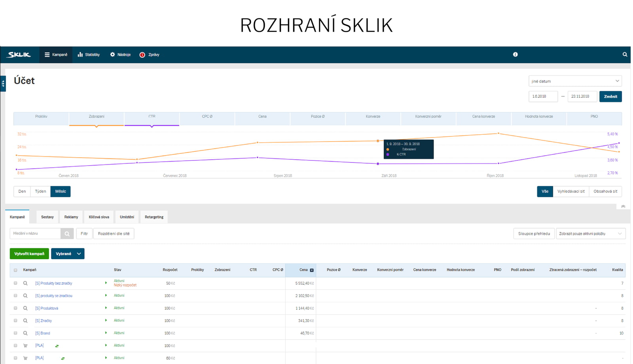Click the start date field 1.6.2018
The image size is (633, 364).
543,96
